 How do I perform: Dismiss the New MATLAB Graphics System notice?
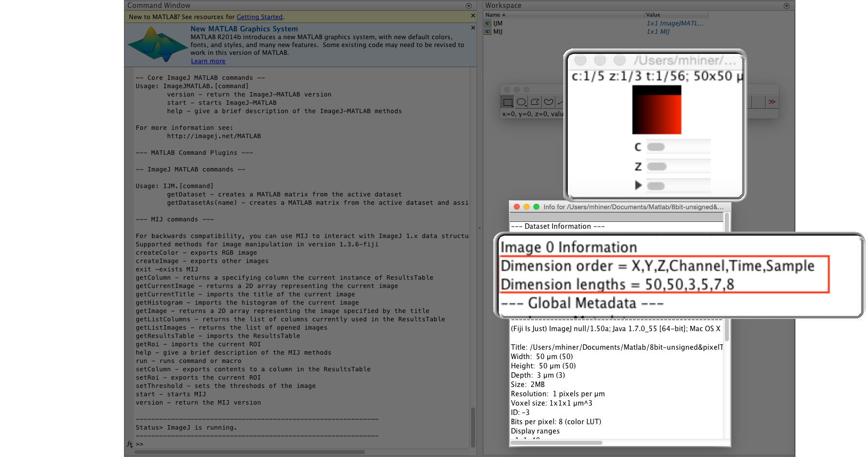473,28
